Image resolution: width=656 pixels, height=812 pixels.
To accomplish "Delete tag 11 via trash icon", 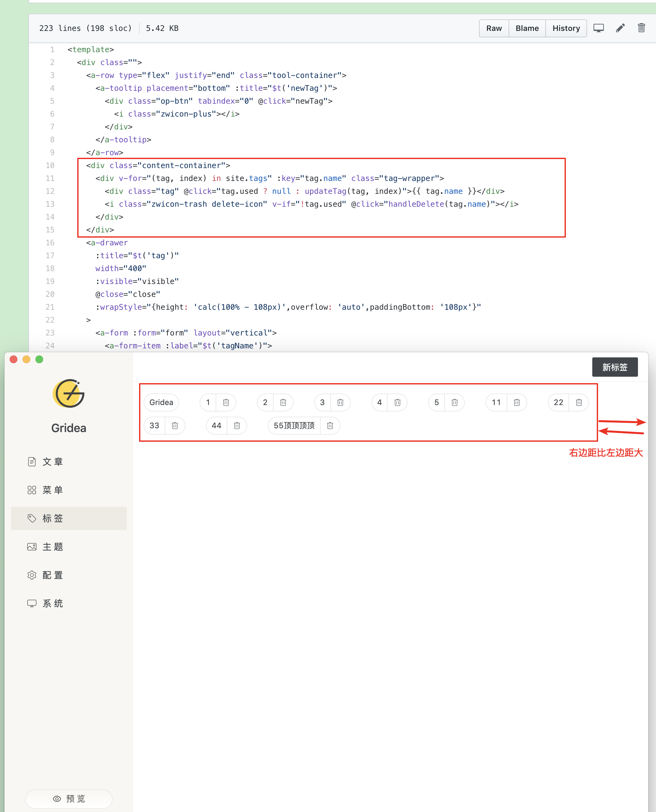I will pos(517,402).
